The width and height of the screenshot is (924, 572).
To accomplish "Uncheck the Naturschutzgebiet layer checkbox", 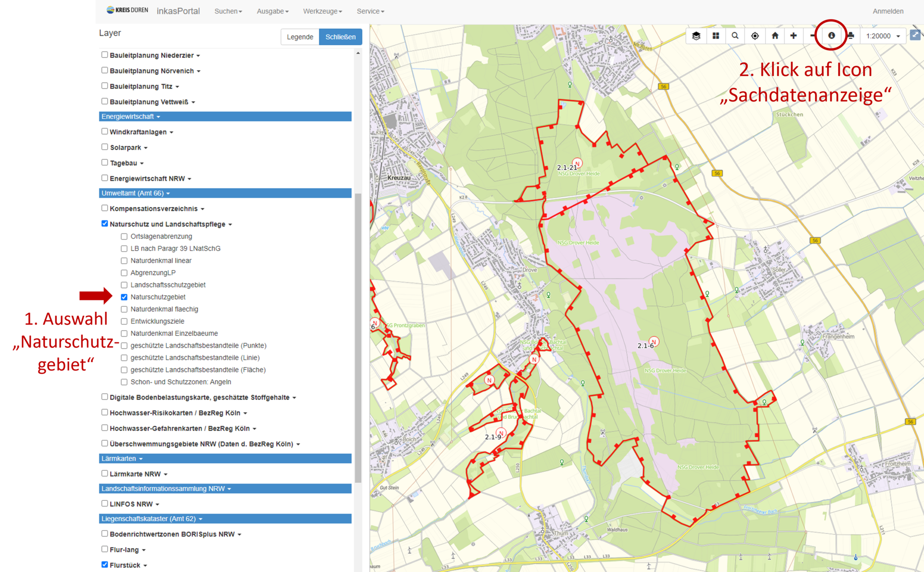I will click(x=124, y=297).
